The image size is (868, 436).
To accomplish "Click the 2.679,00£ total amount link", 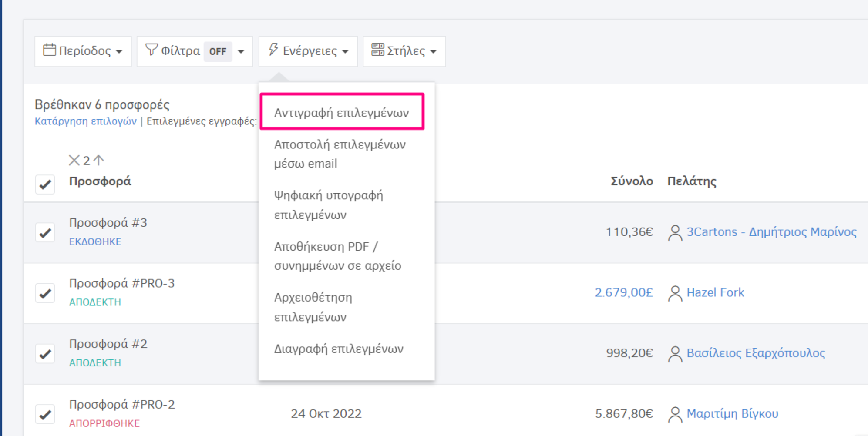I will pos(624,292).
